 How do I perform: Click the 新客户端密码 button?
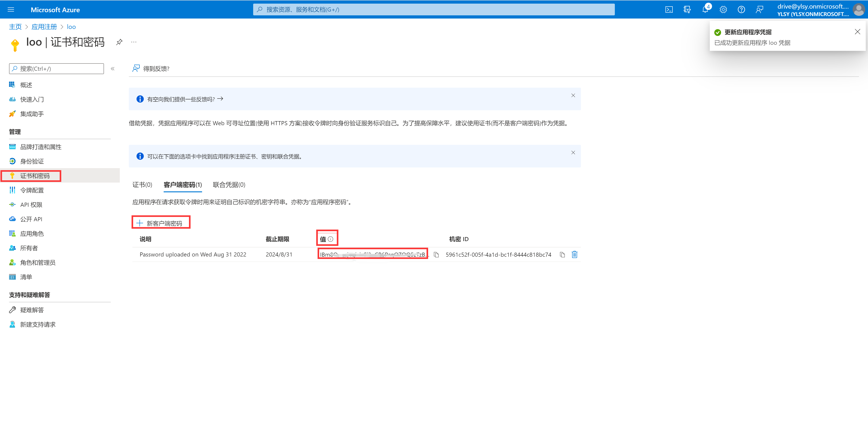point(160,223)
